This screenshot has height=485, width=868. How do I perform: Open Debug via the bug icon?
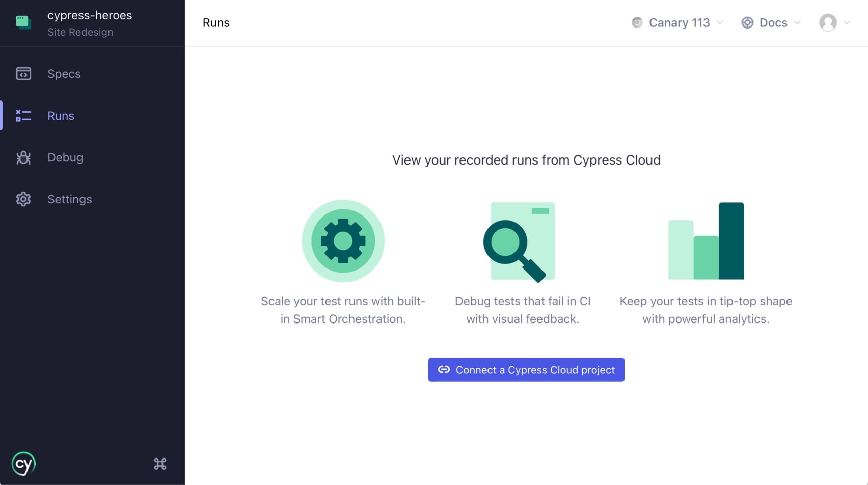point(23,157)
